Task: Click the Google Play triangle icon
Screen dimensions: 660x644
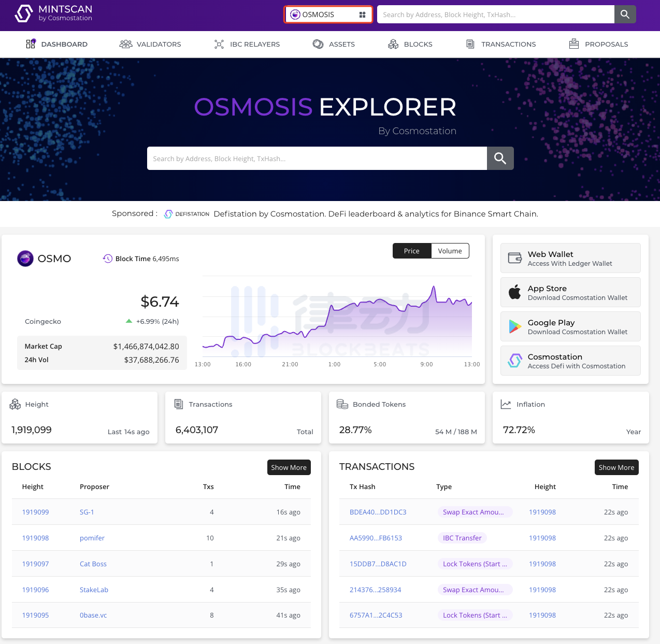Action: pyautogui.click(x=515, y=326)
